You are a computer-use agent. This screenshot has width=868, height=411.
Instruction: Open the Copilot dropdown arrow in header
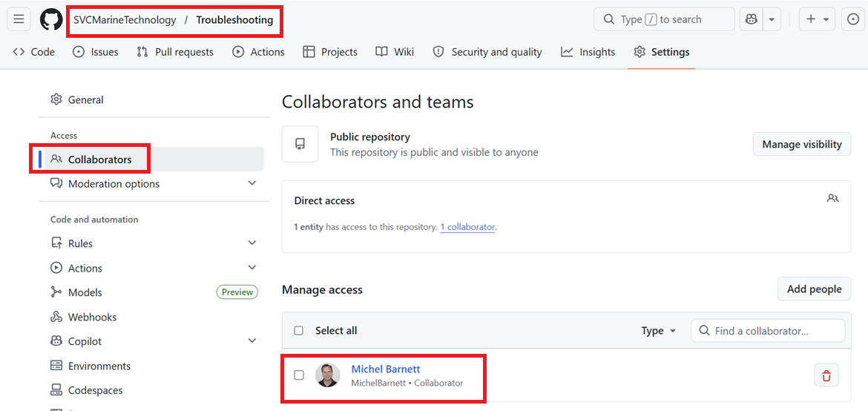(771, 19)
